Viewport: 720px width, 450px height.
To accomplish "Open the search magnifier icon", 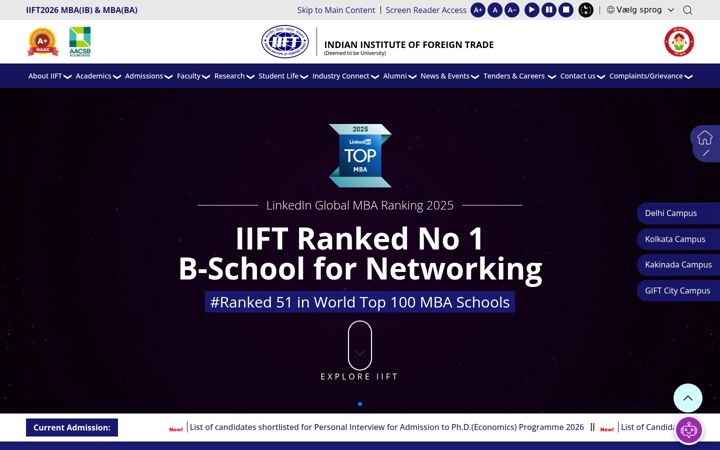I will pos(687,10).
